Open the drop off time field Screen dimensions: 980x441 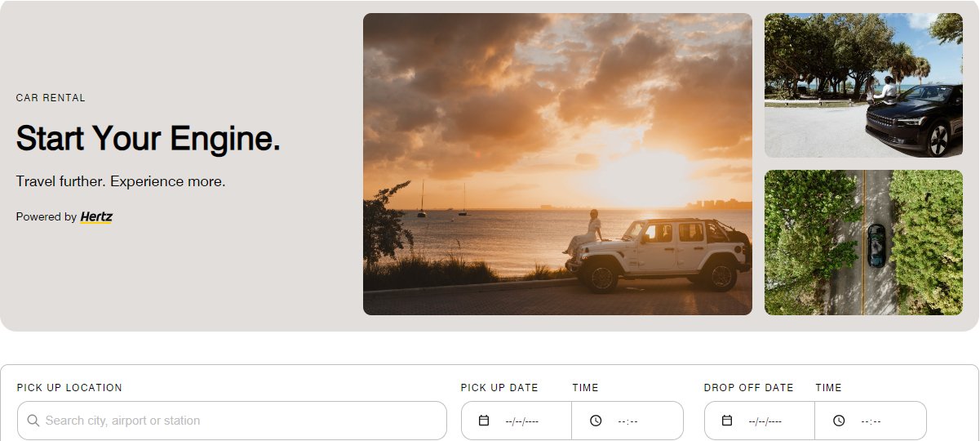(871, 421)
